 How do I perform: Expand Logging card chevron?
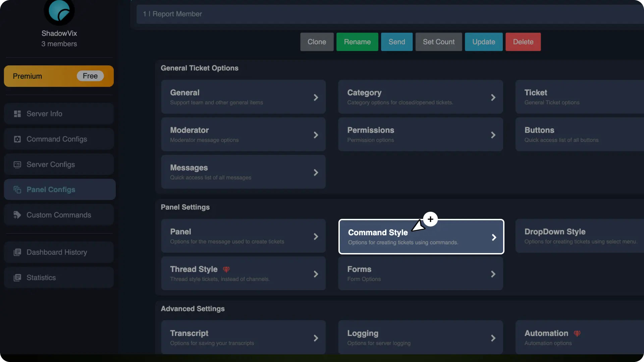[493, 338]
